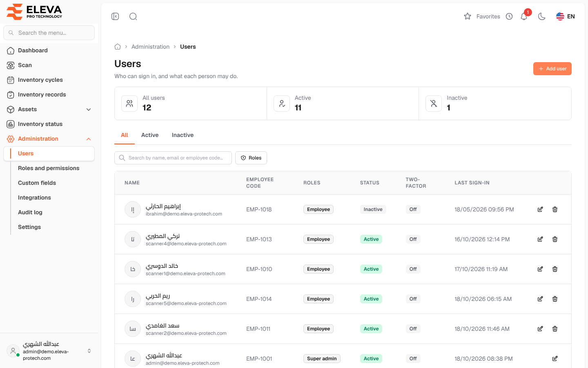The height and width of the screenshot is (368, 588).
Task: Open language selector EN
Action: 566,16
